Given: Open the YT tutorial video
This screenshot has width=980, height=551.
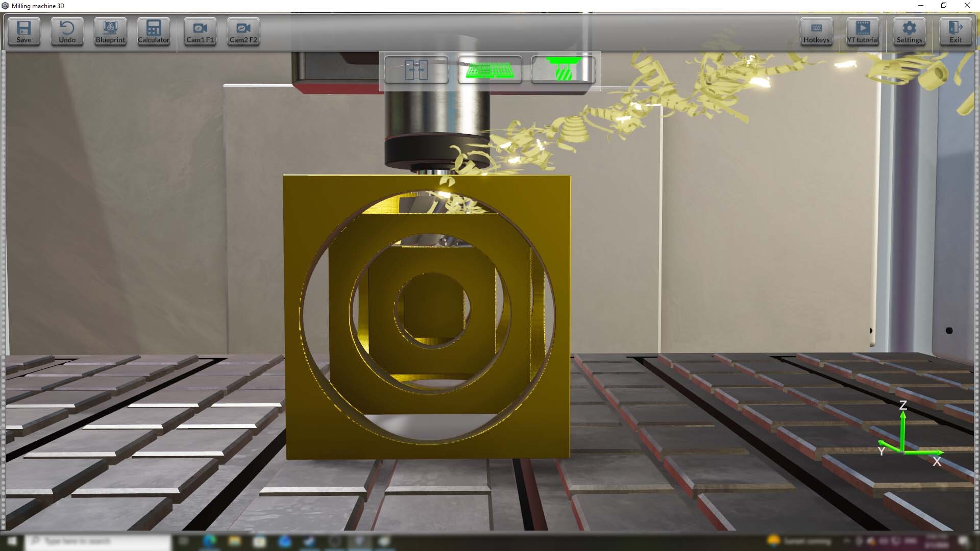Looking at the screenshot, I should [x=863, y=32].
